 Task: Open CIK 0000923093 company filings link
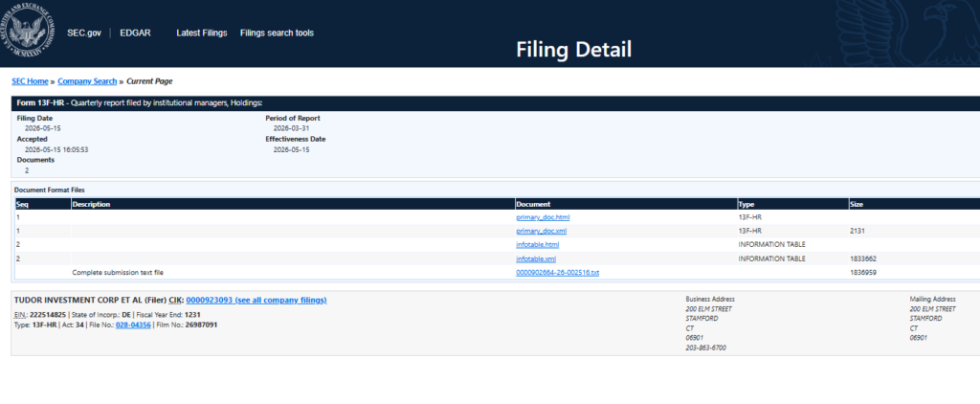click(256, 301)
